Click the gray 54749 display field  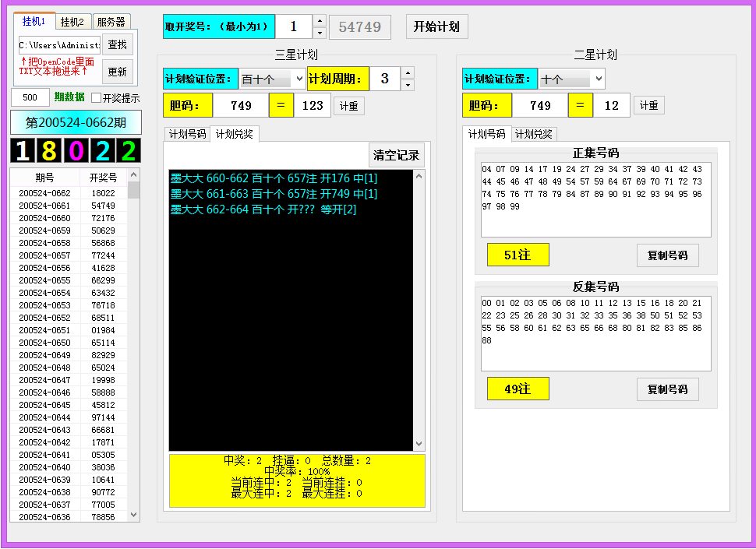coord(359,27)
